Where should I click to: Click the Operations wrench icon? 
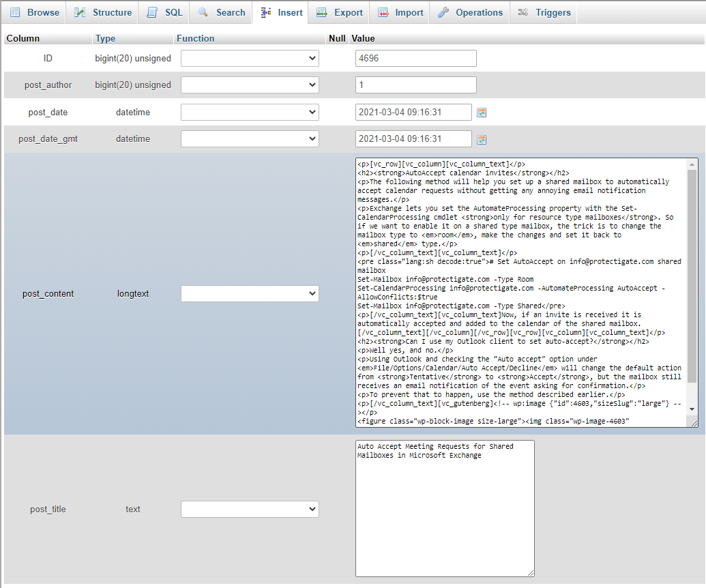(443, 12)
